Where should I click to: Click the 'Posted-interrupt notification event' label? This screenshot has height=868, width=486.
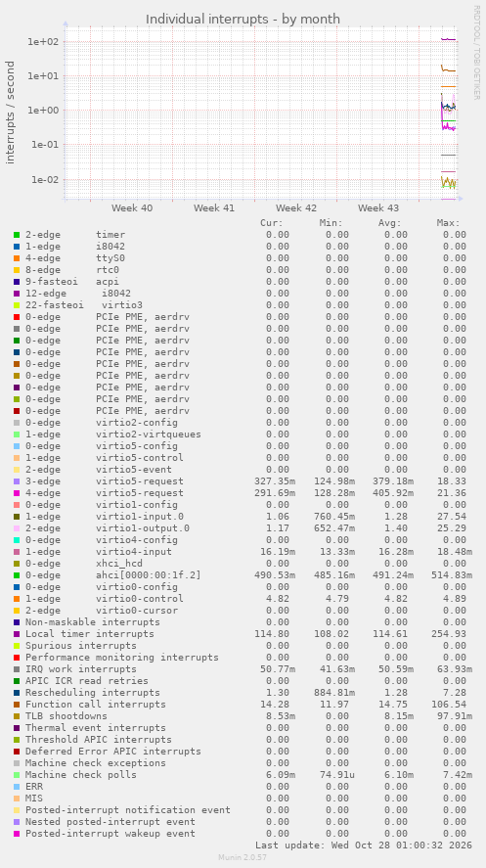(x=128, y=810)
